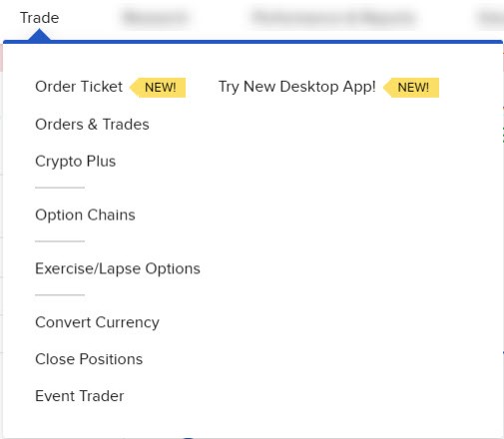Select Close Positions entry

pos(89,359)
